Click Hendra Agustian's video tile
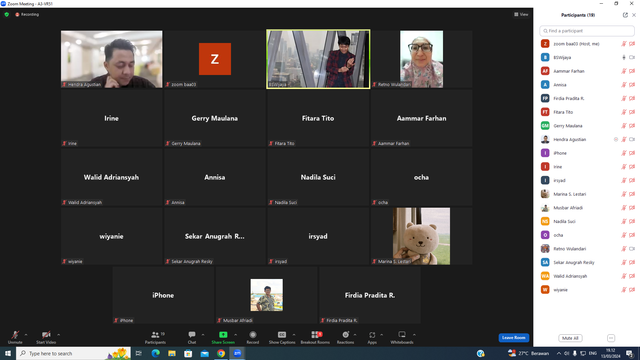 point(111,59)
